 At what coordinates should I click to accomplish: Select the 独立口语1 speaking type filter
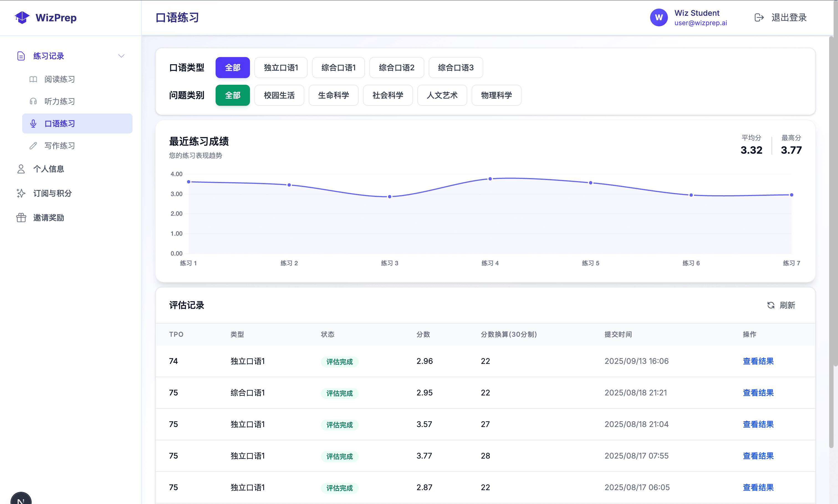281,67
